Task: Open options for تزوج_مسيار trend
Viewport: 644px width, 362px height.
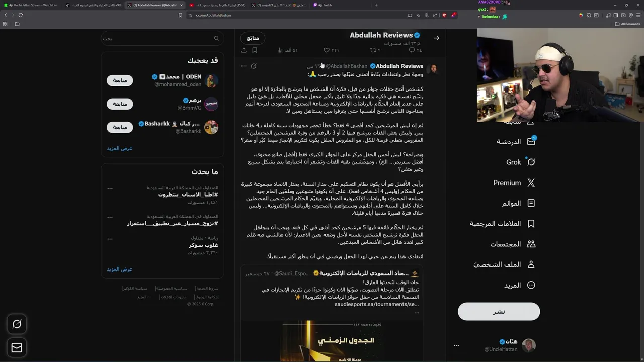Action: pyautogui.click(x=110, y=217)
